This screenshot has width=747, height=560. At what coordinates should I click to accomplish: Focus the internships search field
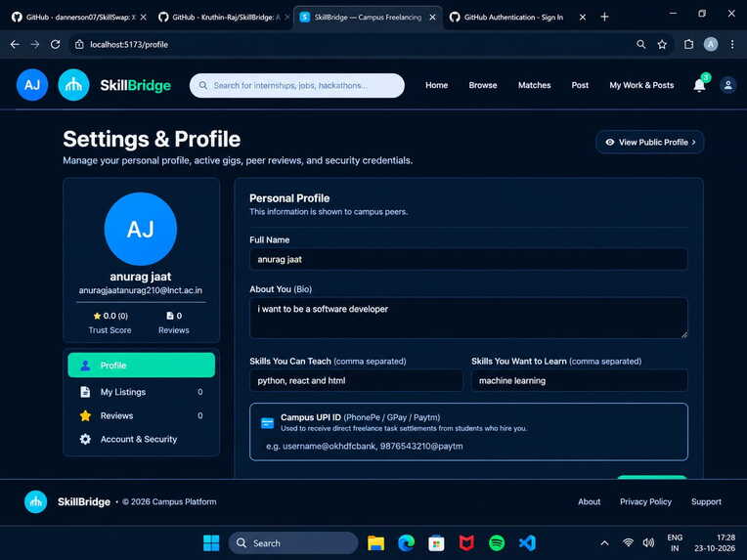pyautogui.click(x=297, y=85)
